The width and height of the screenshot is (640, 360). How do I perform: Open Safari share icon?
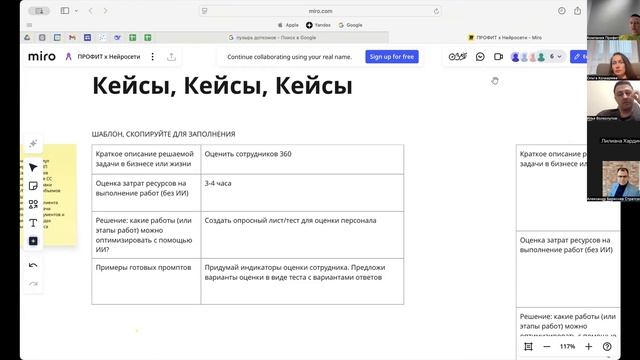point(577,11)
